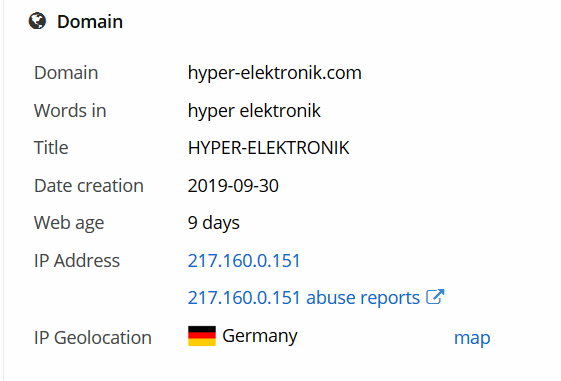Click the Domain section heading
This screenshot has width=561, height=381.
(x=90, y=22)
